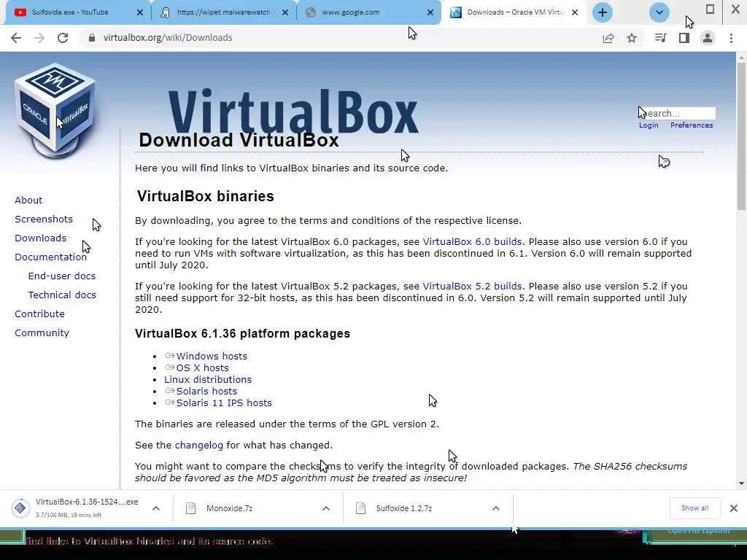Image resolution: width=747 pixels, height=560 pixels.
Task: Open a new tab with plus button
Action: [x=602, y=12]
